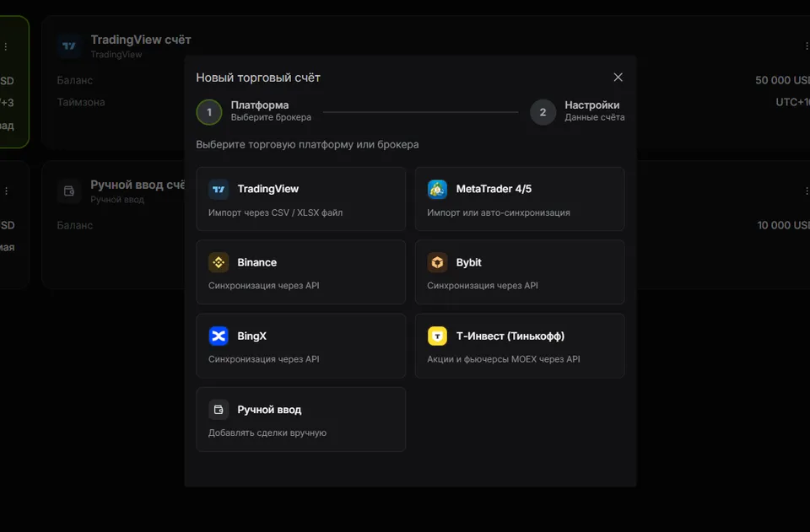Click Синхронизация через API under Bybit

pyautogui.click(x=483, y=285)
